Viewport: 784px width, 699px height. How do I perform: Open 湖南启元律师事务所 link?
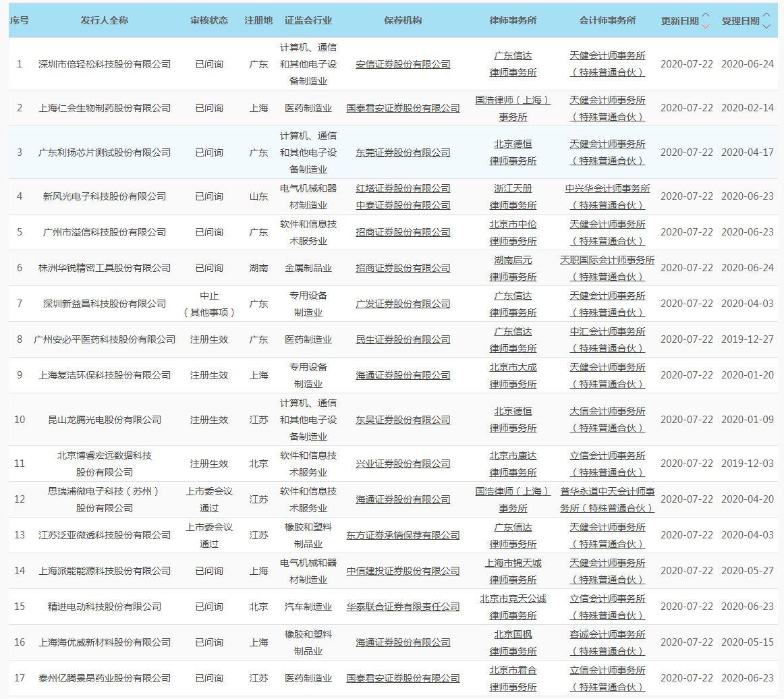[x=513, y=268]
